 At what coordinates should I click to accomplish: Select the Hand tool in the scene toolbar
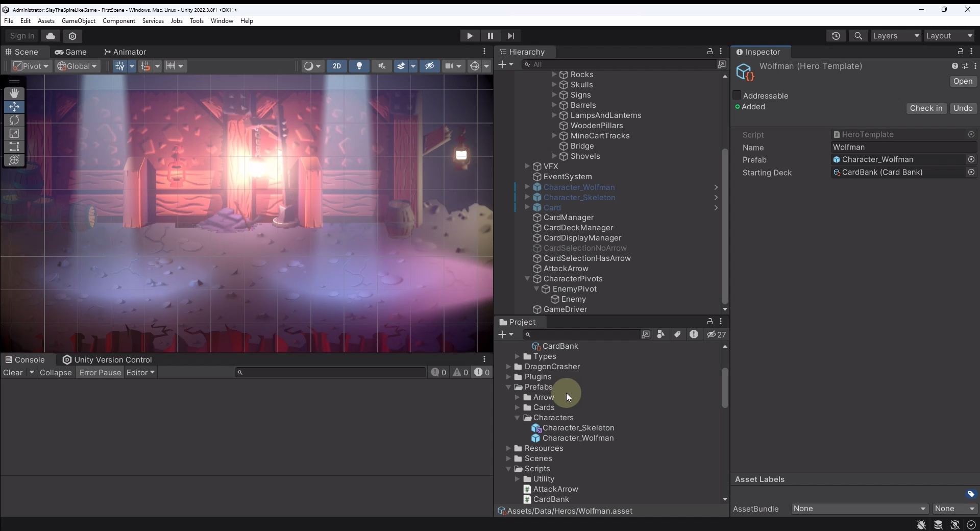coord(14,93)
